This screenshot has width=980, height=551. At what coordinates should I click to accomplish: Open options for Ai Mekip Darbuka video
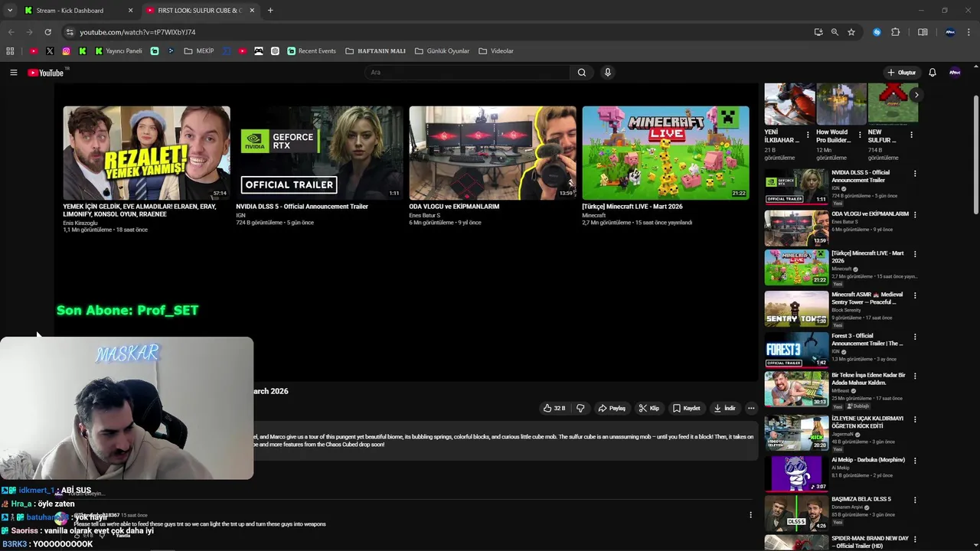point(915,461)
